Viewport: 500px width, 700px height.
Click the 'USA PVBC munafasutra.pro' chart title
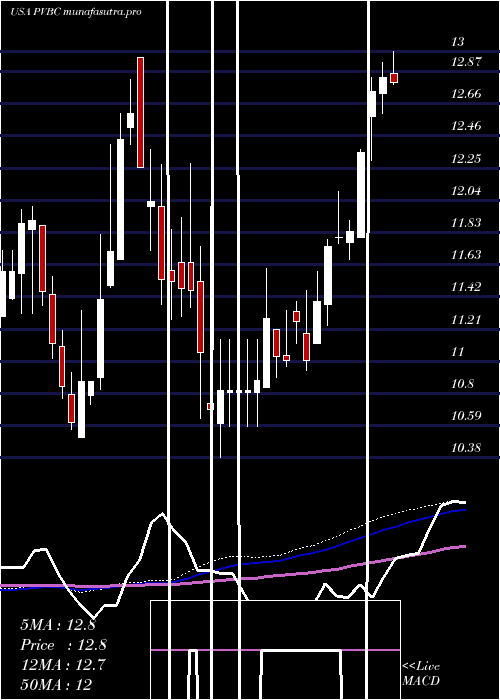75,12
